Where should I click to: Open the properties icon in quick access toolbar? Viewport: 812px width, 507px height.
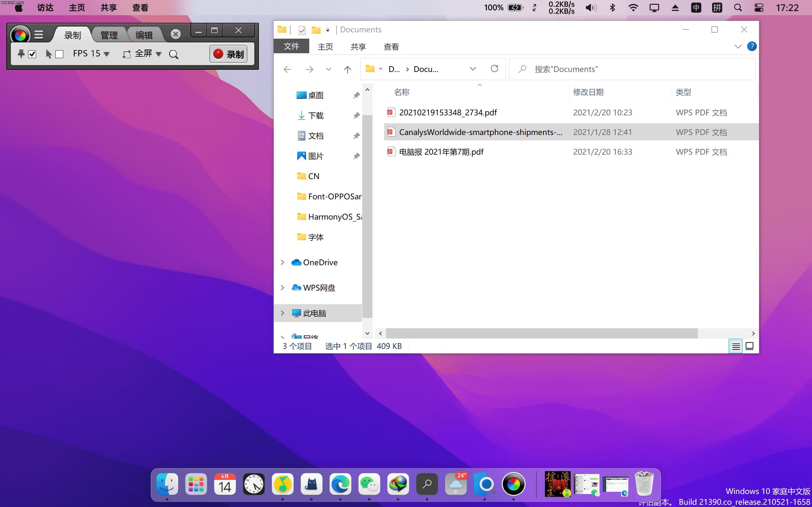[302, 30]
